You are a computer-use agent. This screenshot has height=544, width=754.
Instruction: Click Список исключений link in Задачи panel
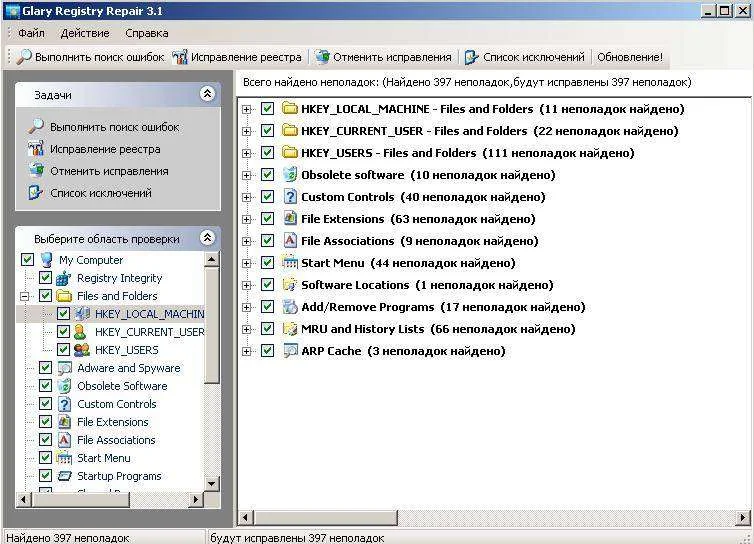pos(101,192)
